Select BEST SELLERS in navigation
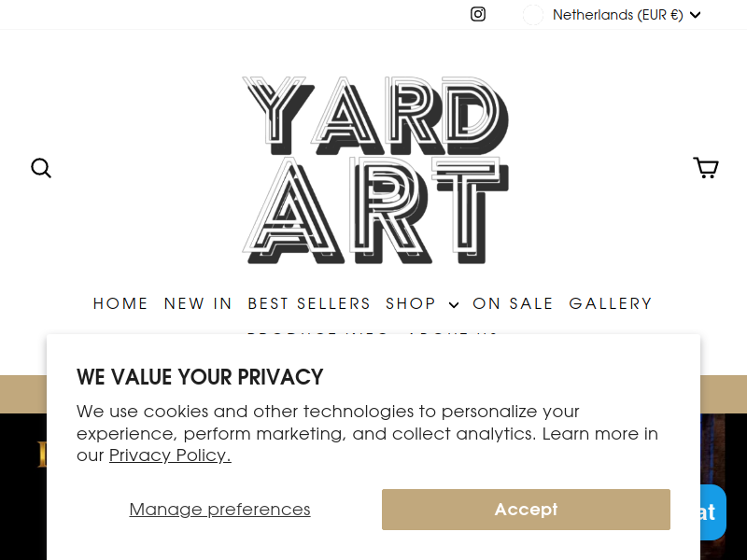Image resolution: width=747 pixels, height=560 pixels. (309, 303)
